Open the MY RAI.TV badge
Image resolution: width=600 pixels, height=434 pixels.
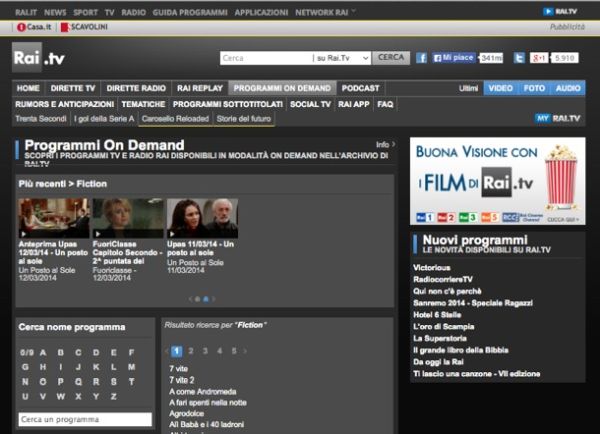(559, 119)
